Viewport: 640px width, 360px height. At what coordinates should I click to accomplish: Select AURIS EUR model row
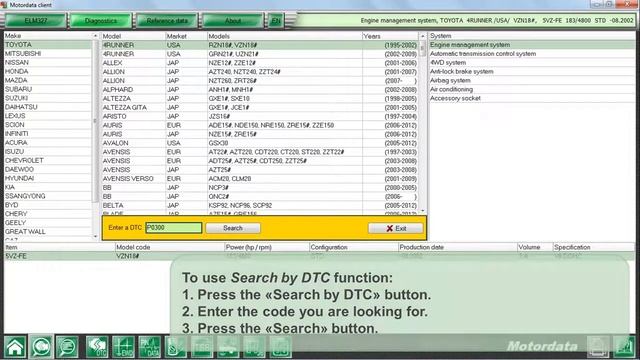(260, 125)
